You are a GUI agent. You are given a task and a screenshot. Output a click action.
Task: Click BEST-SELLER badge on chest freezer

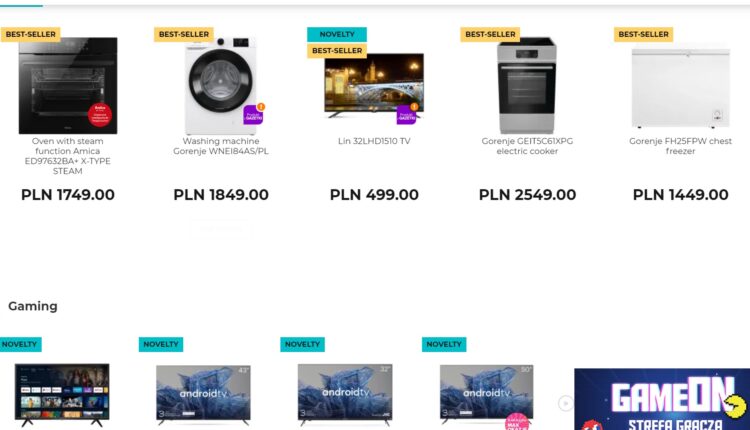click(643, 34)
